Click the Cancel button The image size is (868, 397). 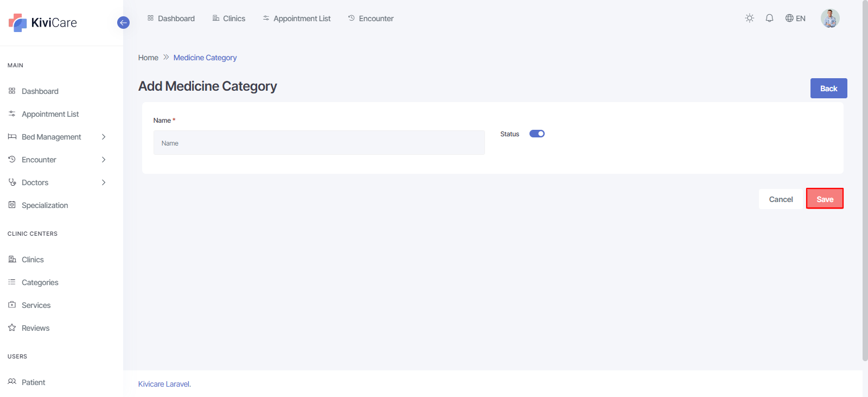click(781, 199)
